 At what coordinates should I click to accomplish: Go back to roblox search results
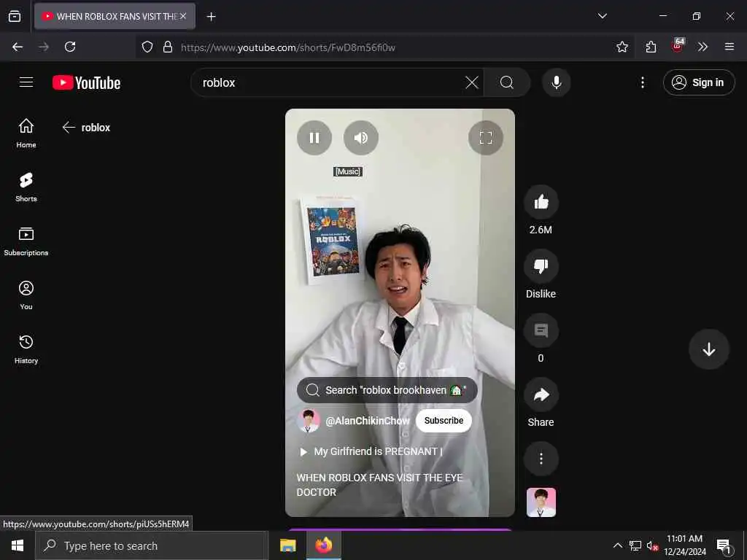(69, 127)
